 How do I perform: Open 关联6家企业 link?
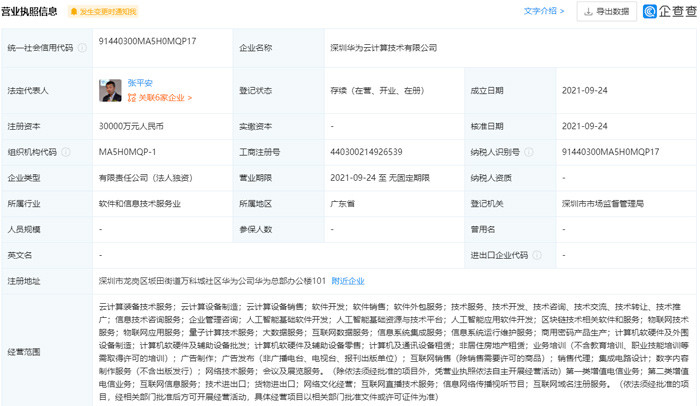click(160, 98)
